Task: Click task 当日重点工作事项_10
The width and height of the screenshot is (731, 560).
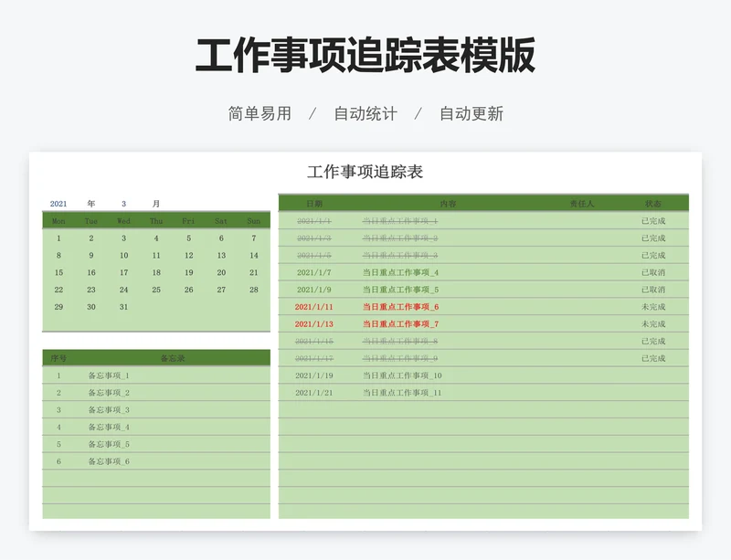Action: 402,375
